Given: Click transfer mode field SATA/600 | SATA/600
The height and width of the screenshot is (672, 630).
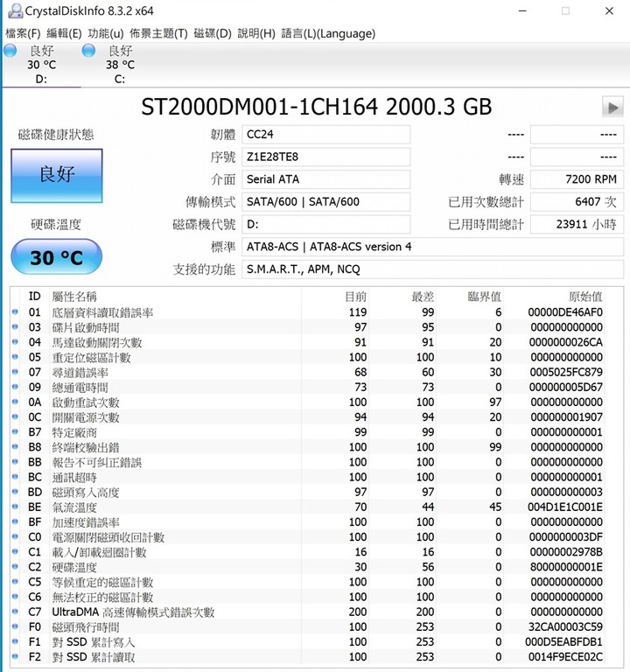Looking at the screenshot, I should coord(325,202).
